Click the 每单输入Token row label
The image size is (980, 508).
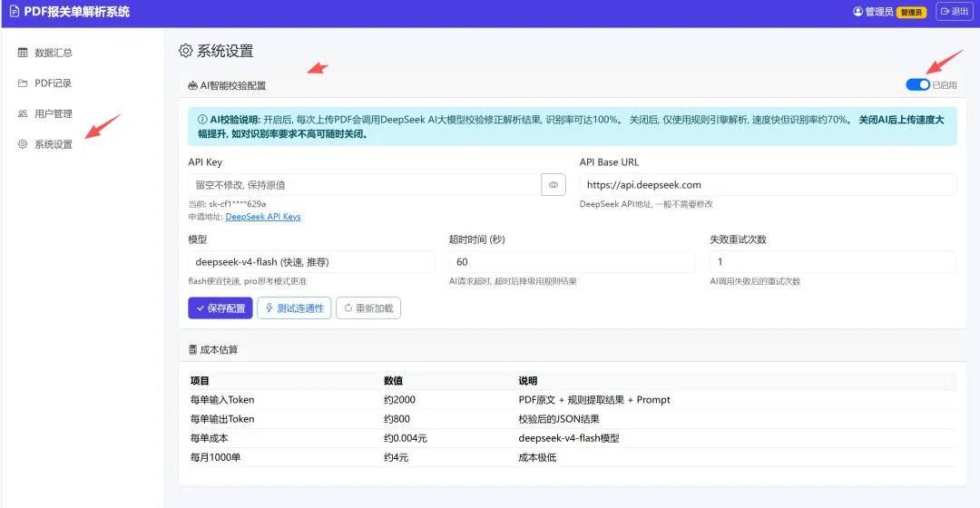pos(222,400)
